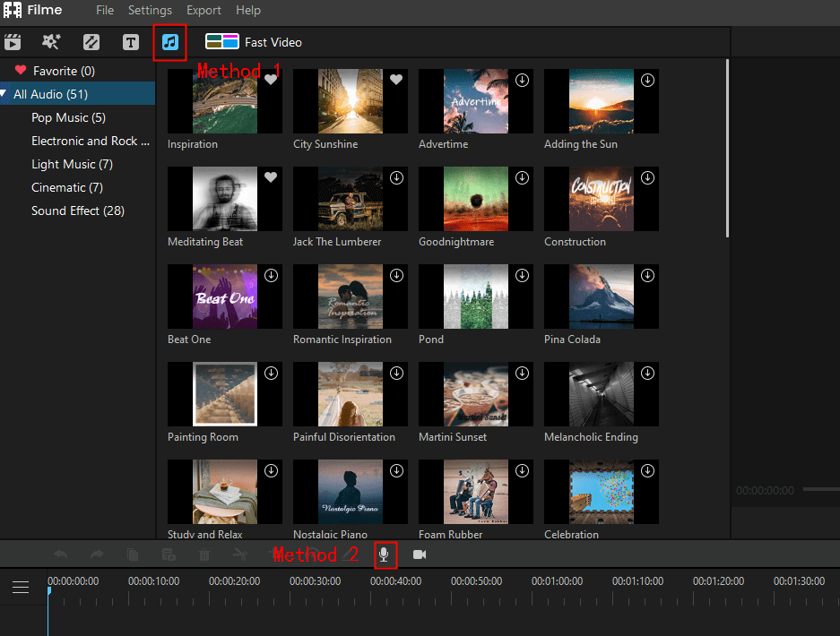The height and width of the screenshot is (636, 840).
Task: Start voice recording with the microphone icon
Action: [x=384, y=554]
